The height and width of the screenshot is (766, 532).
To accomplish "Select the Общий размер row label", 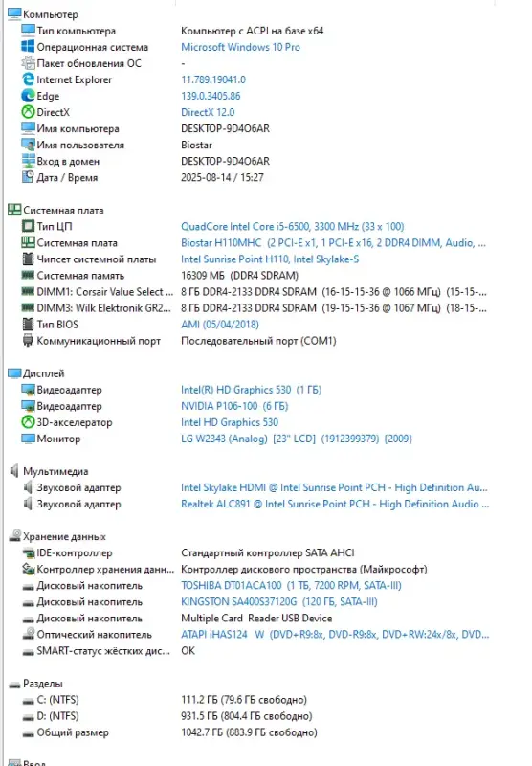I will [73, 732].
